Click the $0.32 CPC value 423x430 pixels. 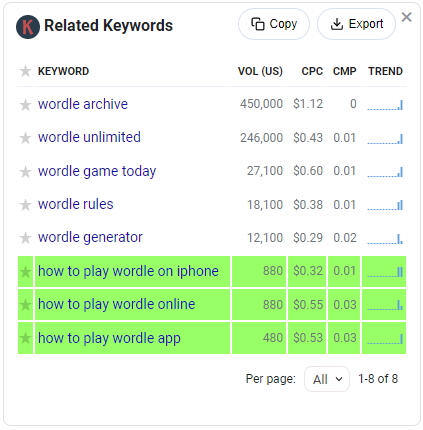pyautogui.click(x=308, y=271)
